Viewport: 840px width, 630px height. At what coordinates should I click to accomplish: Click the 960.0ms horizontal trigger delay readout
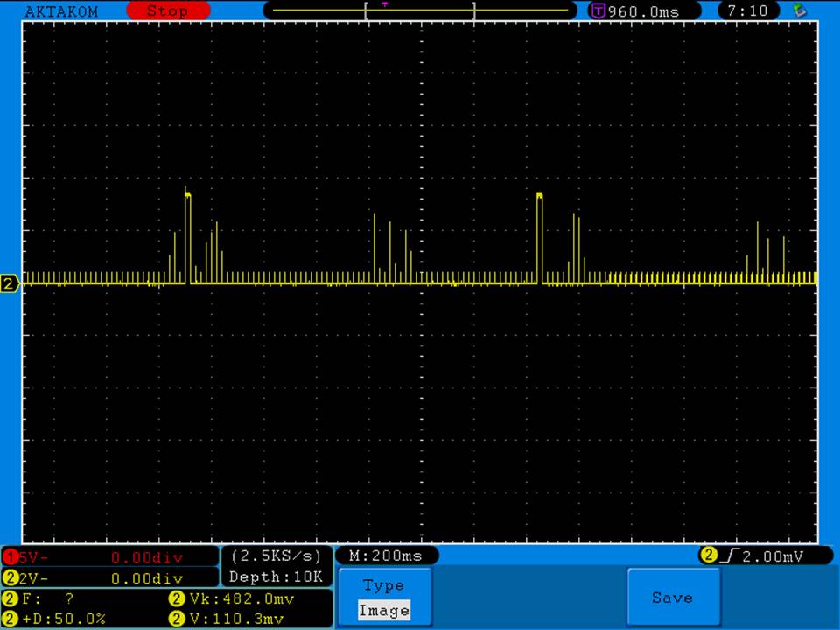point(643,11)
